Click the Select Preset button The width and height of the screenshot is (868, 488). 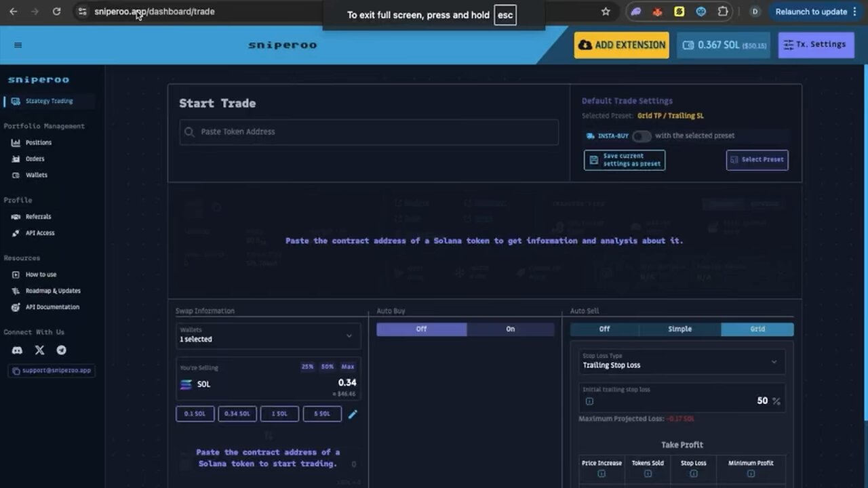coord(757,160)
